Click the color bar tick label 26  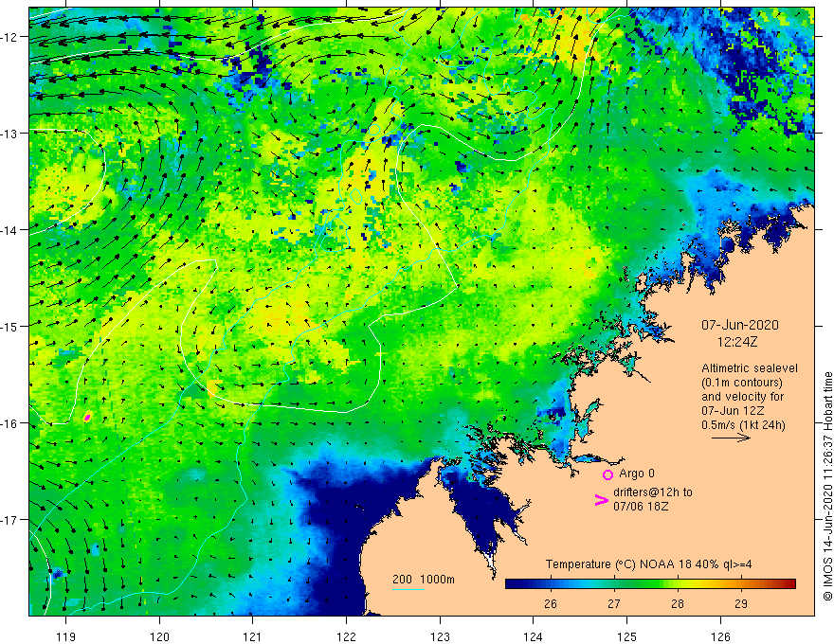550,604
